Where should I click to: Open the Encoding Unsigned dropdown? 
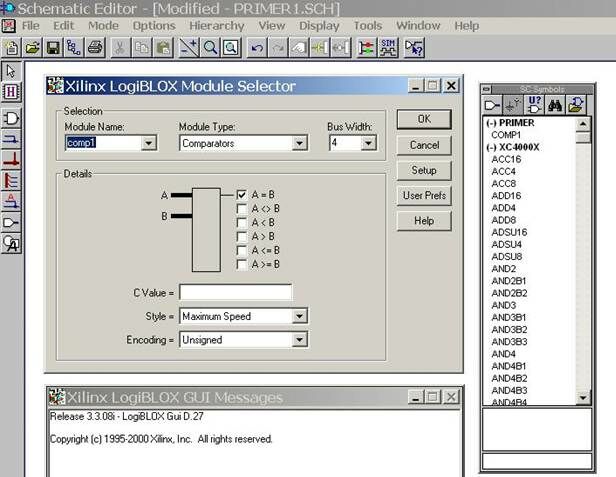coord(299,340)
